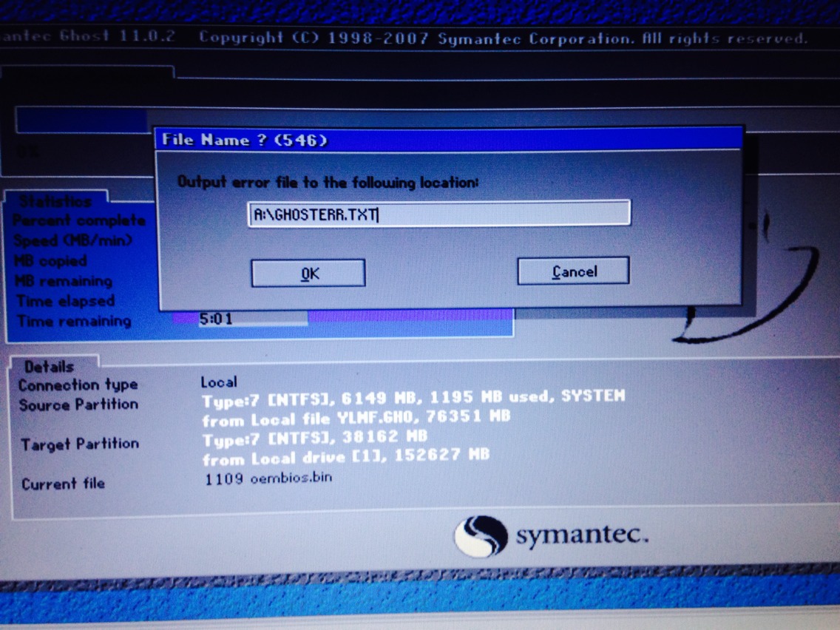This screenshot has height=630, width=840.
Task: Click the 'MB remaining' statistic label
Action: click(x=63, y=281)
